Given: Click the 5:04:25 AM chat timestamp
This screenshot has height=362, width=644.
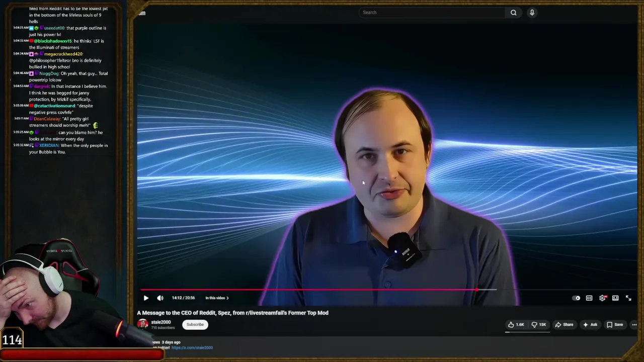Looking at the screenshot, I should 21,28.
